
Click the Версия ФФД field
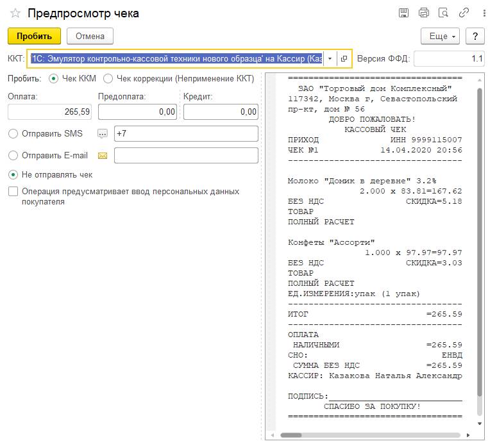pyautogui.click(x=449, y=58)
